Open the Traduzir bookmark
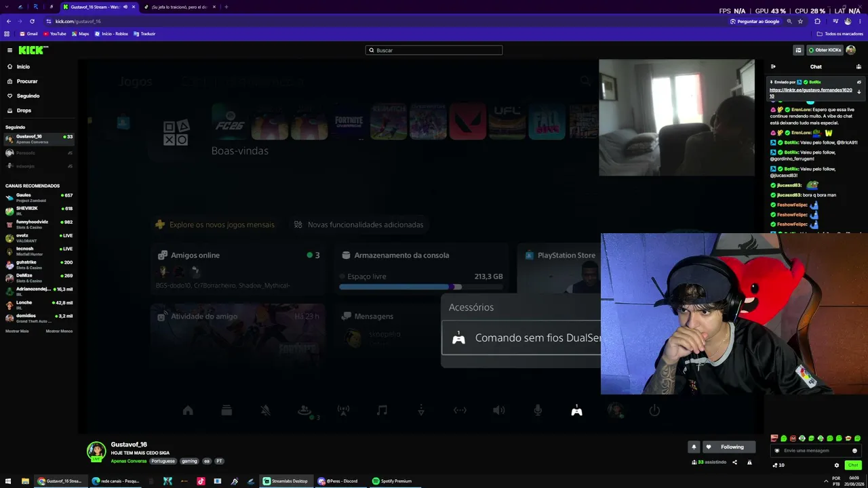 pos(144,34)
